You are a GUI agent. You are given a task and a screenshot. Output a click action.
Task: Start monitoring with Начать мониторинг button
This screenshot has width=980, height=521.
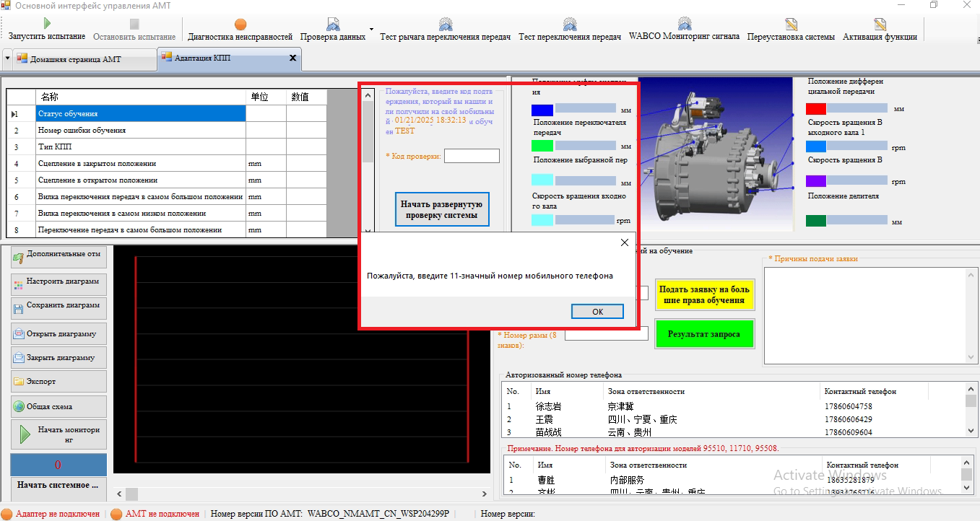point(58,434)
